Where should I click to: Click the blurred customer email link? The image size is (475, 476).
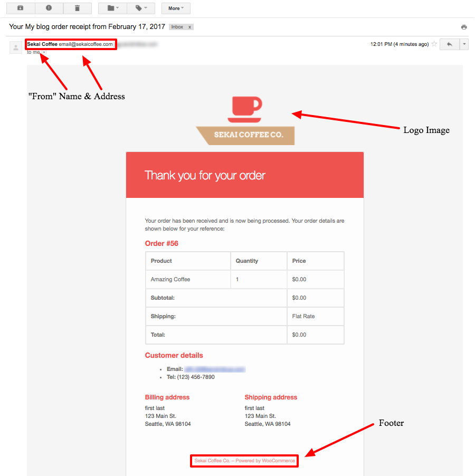pos(215,369)
